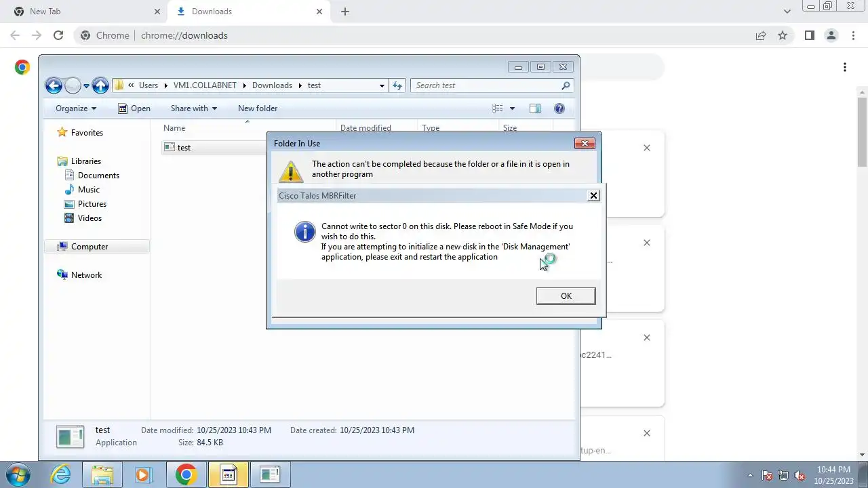Bookmark this page with the star icon

click(783, 35)
